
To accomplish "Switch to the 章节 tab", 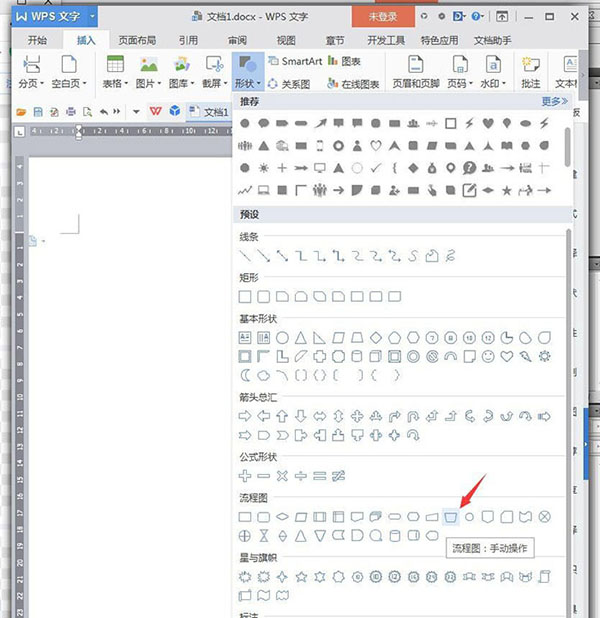I will click(335, 40).
